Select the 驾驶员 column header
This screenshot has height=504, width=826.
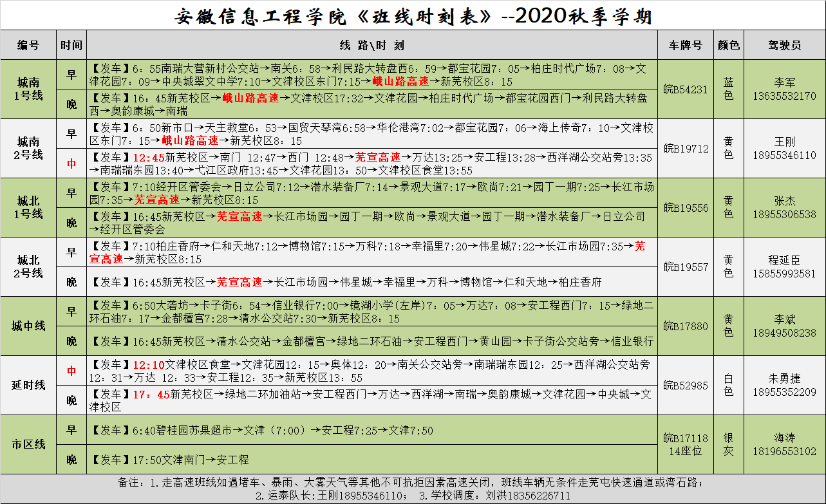pyautogui.click(x=785, y=45)
